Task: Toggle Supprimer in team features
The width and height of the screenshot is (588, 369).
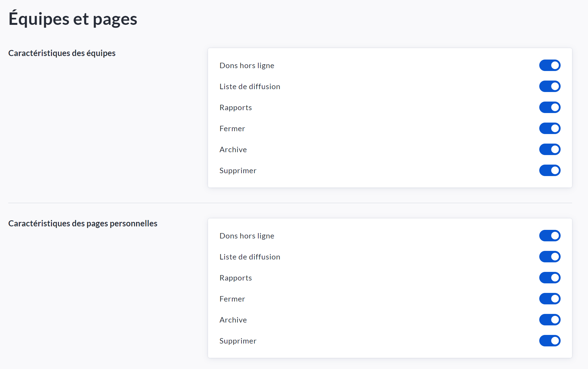Action: point(549,170)
